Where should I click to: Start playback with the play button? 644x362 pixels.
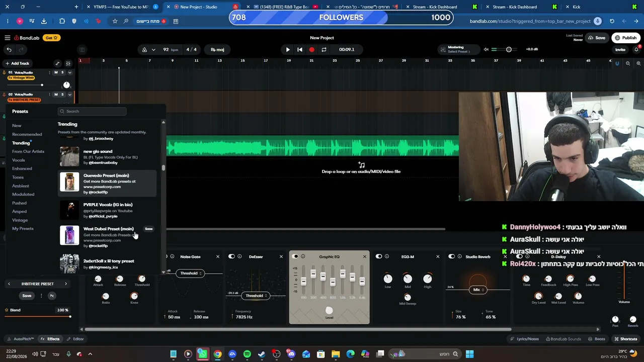pyautogui.click(x=288, y=49)
